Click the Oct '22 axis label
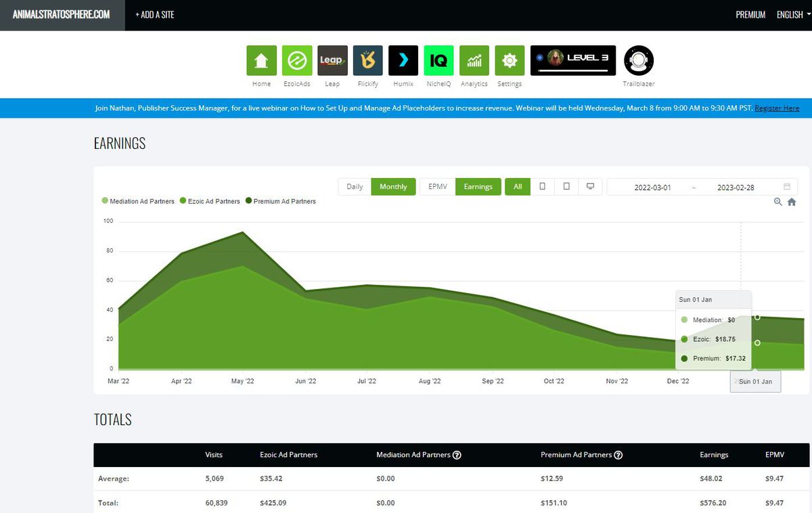Image resolution: width=812 pixels, height=513 pixels. pos(554,381)
